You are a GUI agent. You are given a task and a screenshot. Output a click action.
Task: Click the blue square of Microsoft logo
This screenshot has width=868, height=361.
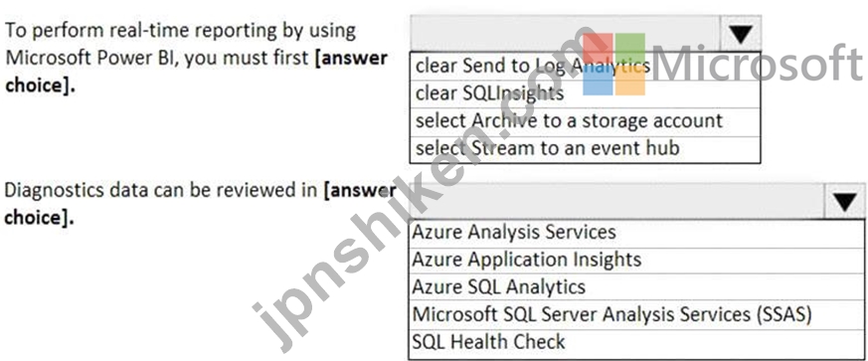(x=598, y=81)
